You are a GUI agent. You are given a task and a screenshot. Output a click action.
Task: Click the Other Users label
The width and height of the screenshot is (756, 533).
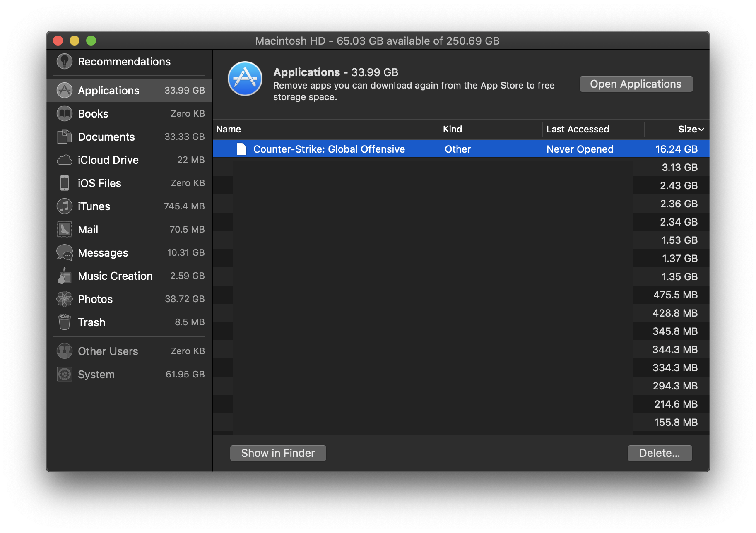click(x=108, y=351)
